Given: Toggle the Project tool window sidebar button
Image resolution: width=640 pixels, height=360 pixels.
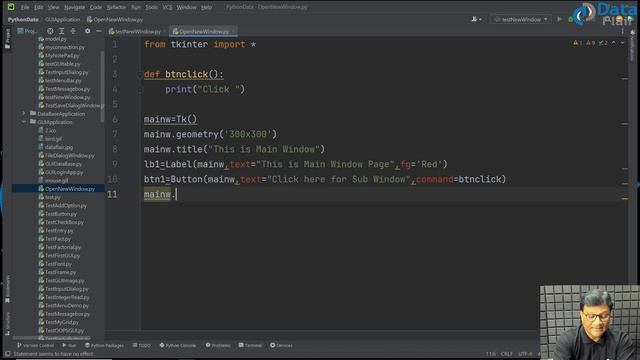Looking at the screenshot, I should [7, 38].
